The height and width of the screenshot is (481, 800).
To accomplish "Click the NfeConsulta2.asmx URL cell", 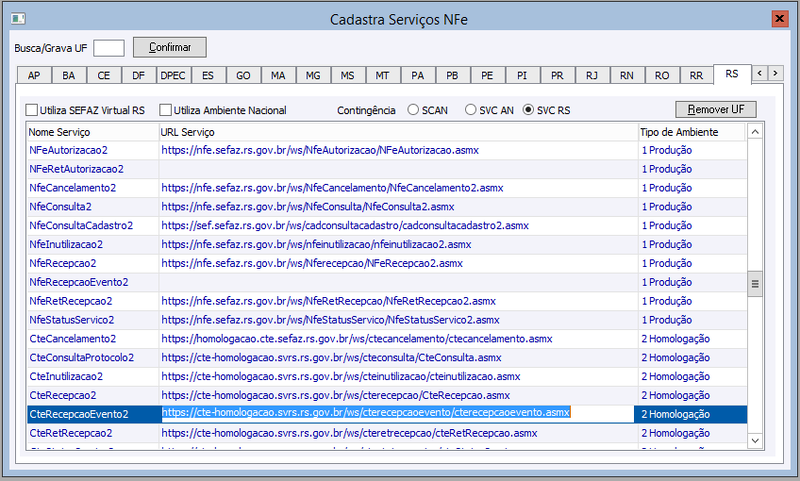I will [398, 207].
